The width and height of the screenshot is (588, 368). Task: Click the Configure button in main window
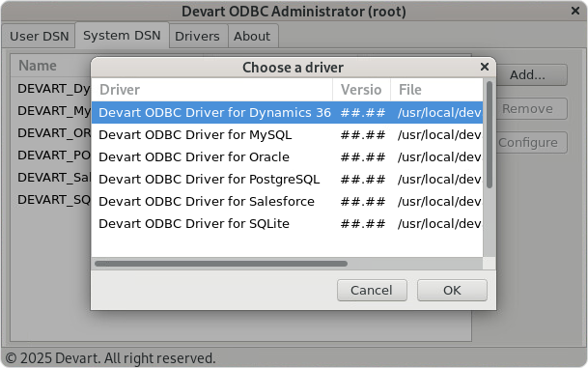coord(531,143)
